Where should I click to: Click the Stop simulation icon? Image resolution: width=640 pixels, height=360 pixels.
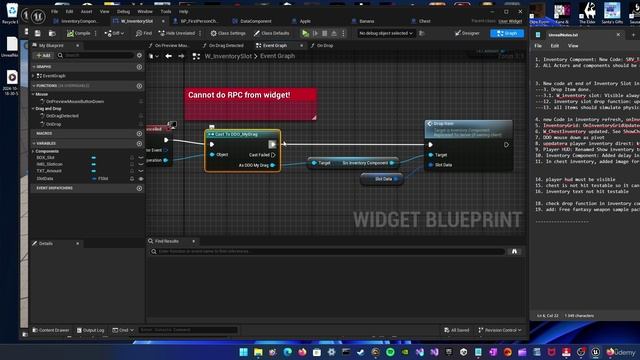[x=324, y=33]
